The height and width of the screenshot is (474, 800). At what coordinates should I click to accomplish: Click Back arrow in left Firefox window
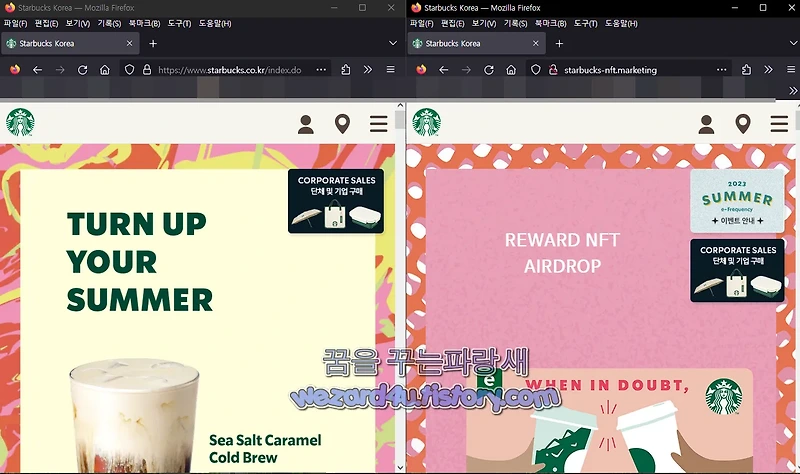pyautogui.click(x=37, y=70)
